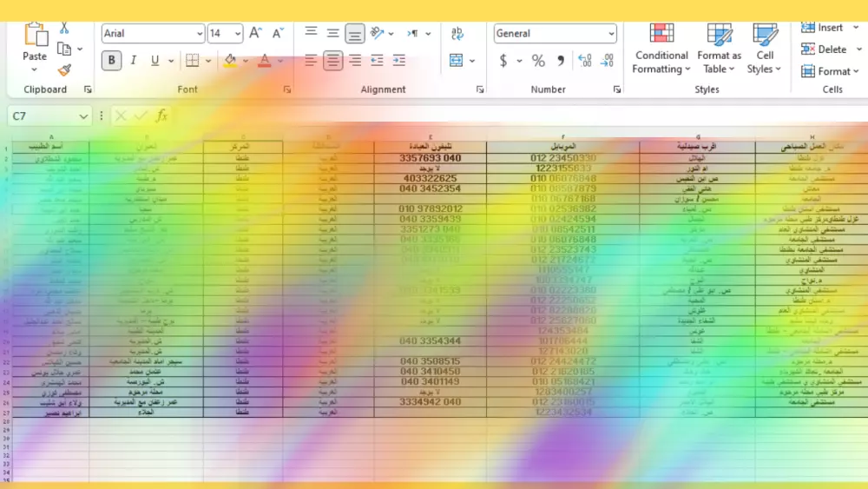This screenshot has width=868, height=489.
Task: Toggle Wrap Text
Action: tap(457, 33)
